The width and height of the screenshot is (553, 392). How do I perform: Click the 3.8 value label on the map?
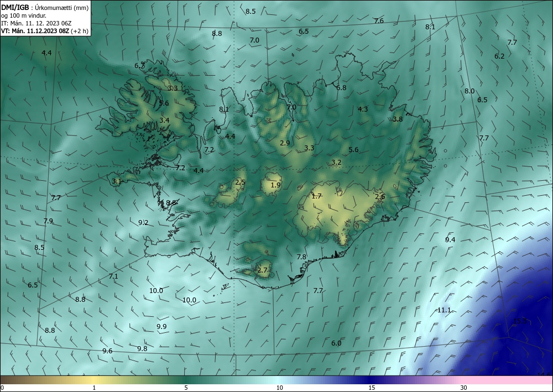point(398,119)
